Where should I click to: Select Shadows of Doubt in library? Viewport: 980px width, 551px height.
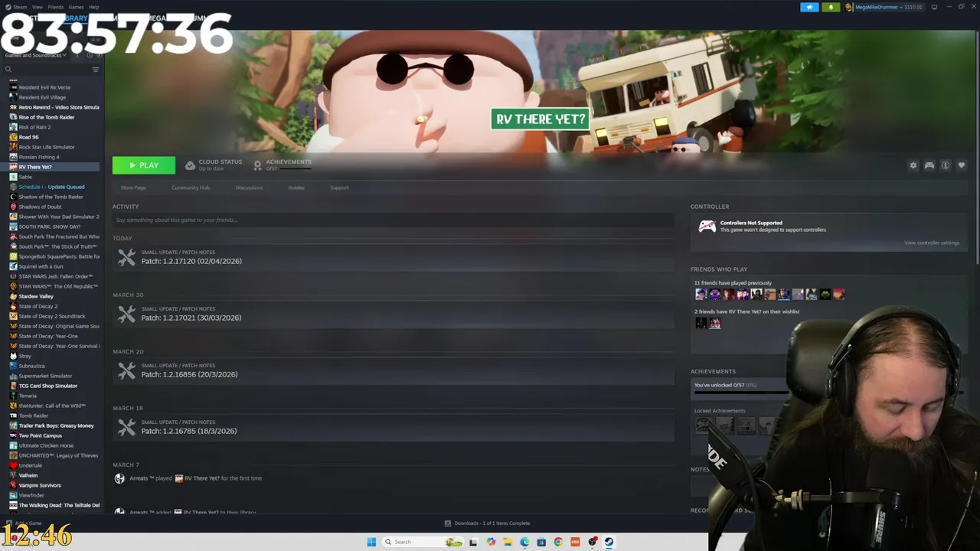click(x=40, y=207)
